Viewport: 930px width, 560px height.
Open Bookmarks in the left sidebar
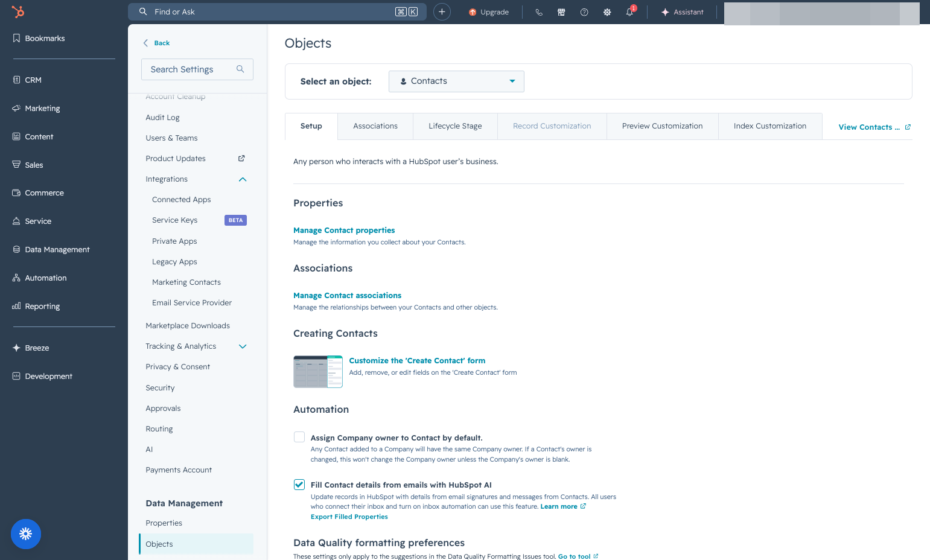click(39, 38)
